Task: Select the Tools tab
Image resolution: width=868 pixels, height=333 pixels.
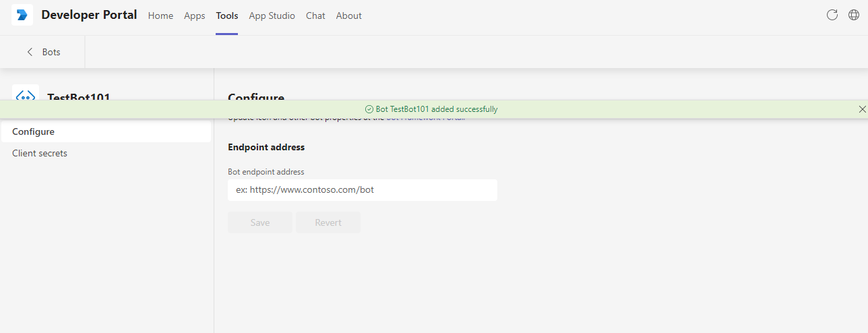Action: 227,16
